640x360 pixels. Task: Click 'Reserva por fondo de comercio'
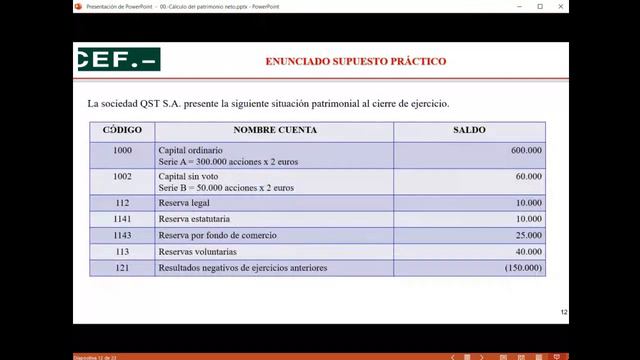(x=218, y=236)
